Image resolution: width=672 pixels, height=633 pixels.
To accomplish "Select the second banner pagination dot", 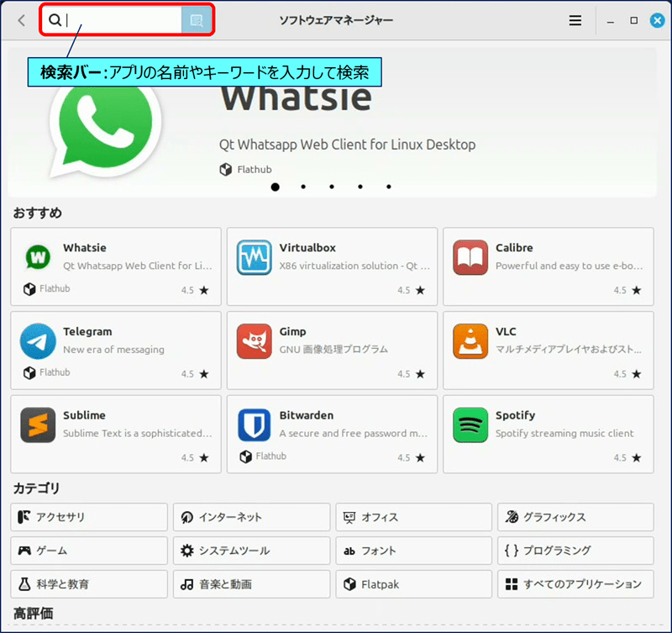I will point(303,187).
